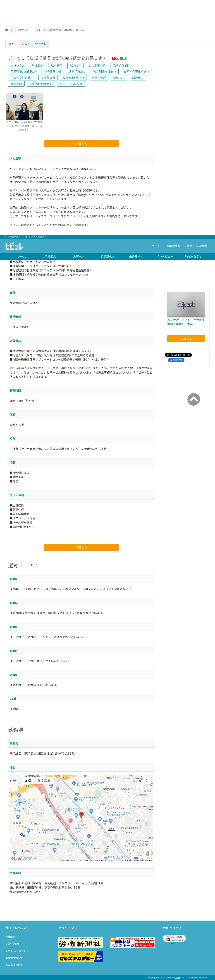Click the 社会保険完備 tag
Viewport: 215px width, 980px height.
pyautogui.click(x=52, y=71)
